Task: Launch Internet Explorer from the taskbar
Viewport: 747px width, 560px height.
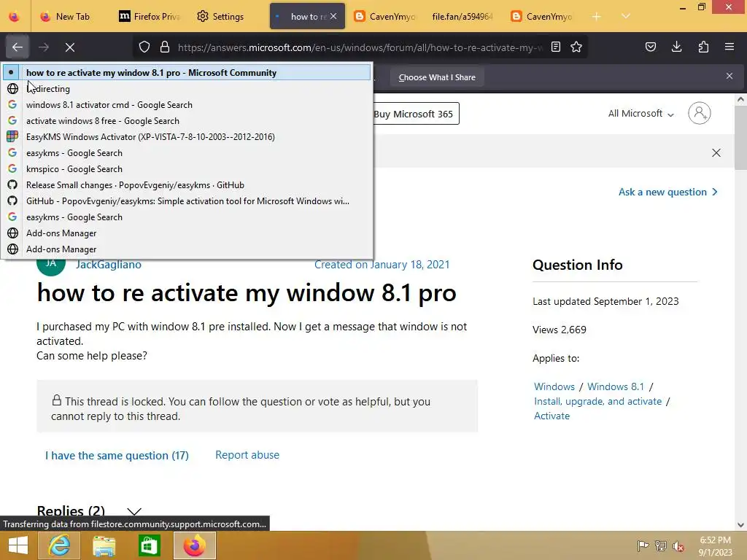Action: 59,545
